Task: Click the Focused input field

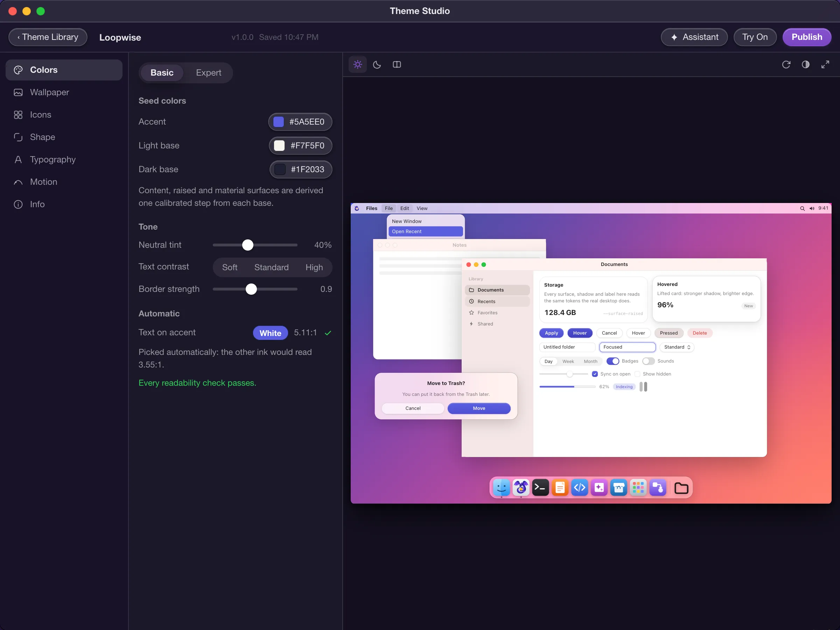Action: (627, 347)
